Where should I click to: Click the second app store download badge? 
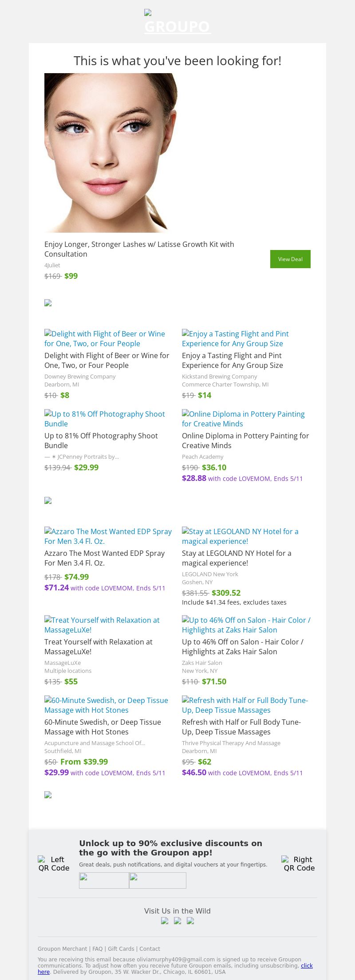(158, 880)
